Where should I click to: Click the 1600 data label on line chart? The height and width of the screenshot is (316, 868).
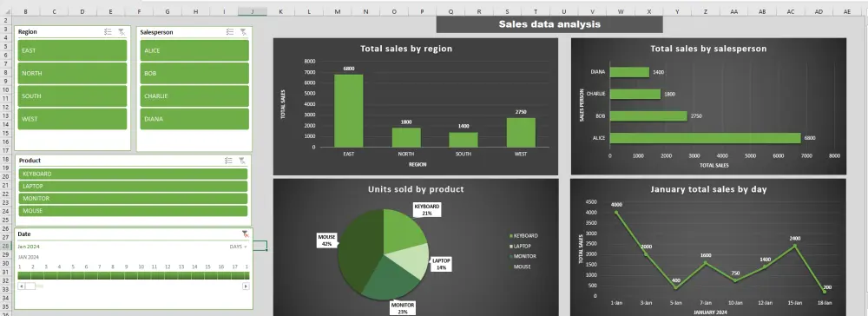point(706,256)
